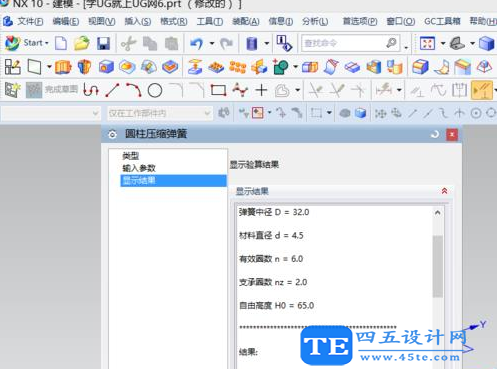The width and height of the screenshot is (498, 369).
Task: Open the empty type filter dropdown
Action: (51, 113)
